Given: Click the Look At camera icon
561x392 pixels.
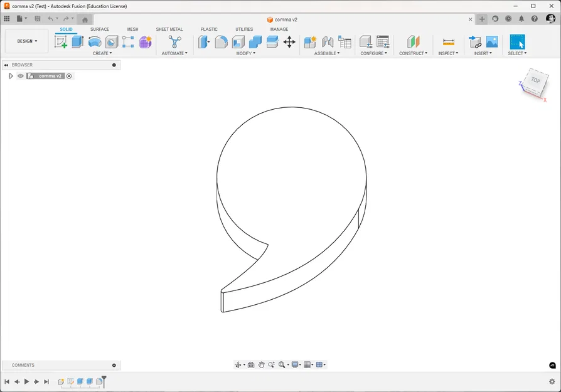Looking at the screenshot, I should [251, 365].
